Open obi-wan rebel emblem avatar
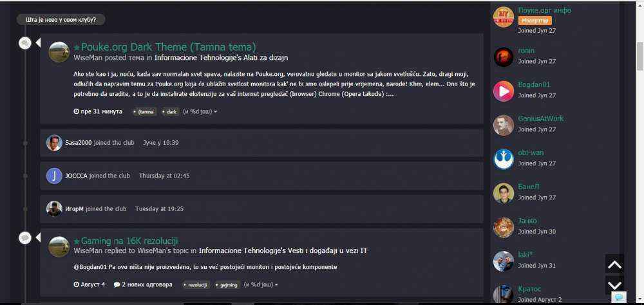The width and height of the screenshot is (644, 305). coord(504,160)
